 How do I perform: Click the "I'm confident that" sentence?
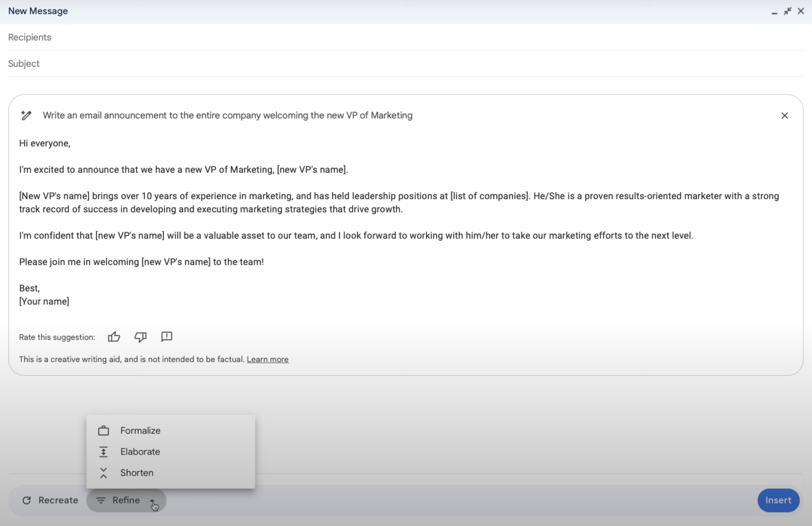(356, 236)
